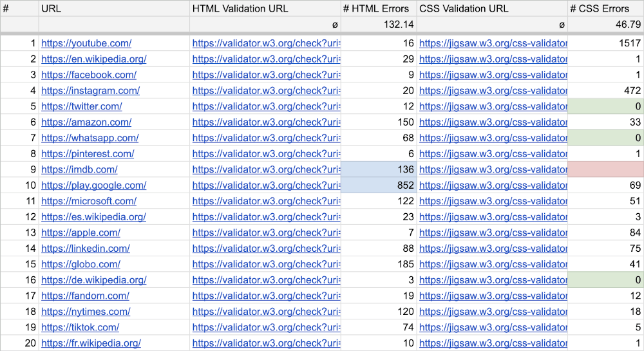
Task: Open the https://en.wikipedia.org/ link
Action: pos(93,59)
